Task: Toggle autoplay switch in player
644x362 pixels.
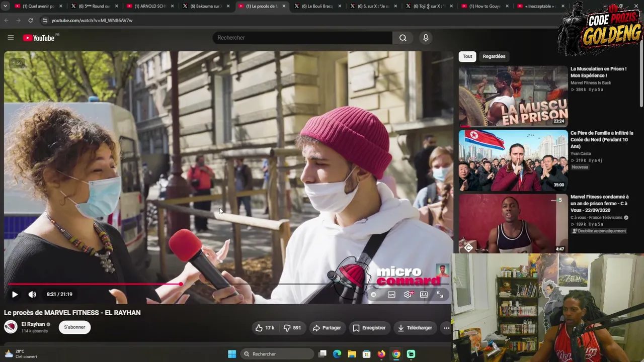Action: (x=373, y=295)
